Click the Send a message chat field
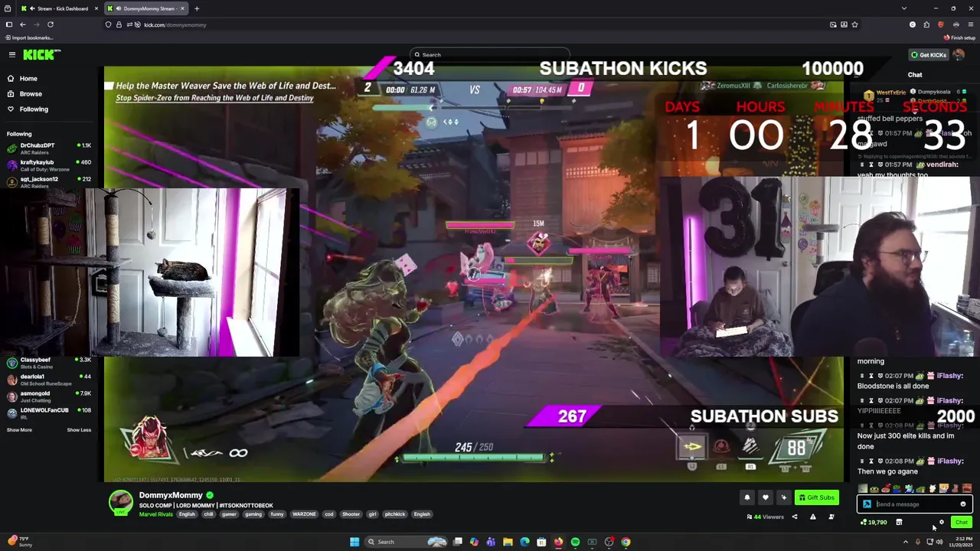 pos(915,504)
